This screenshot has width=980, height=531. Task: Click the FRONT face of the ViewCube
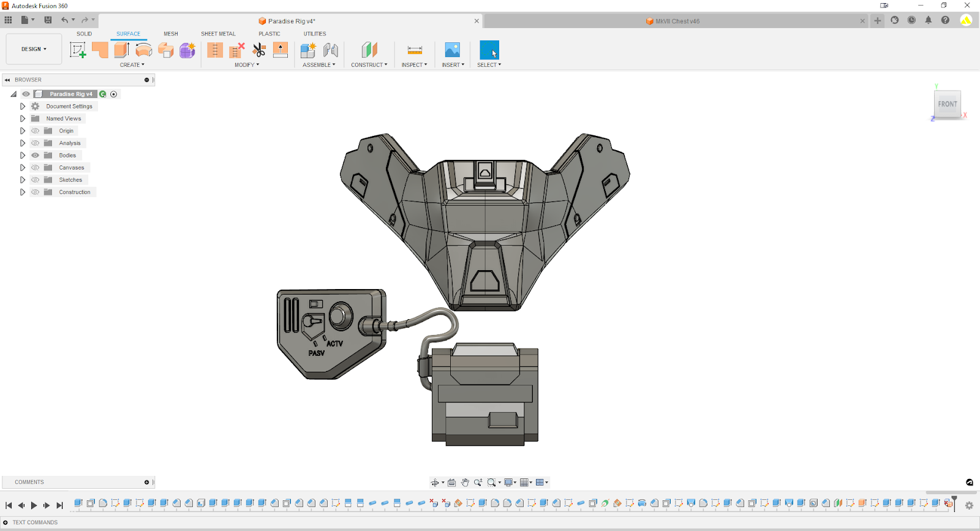[947, 104]
